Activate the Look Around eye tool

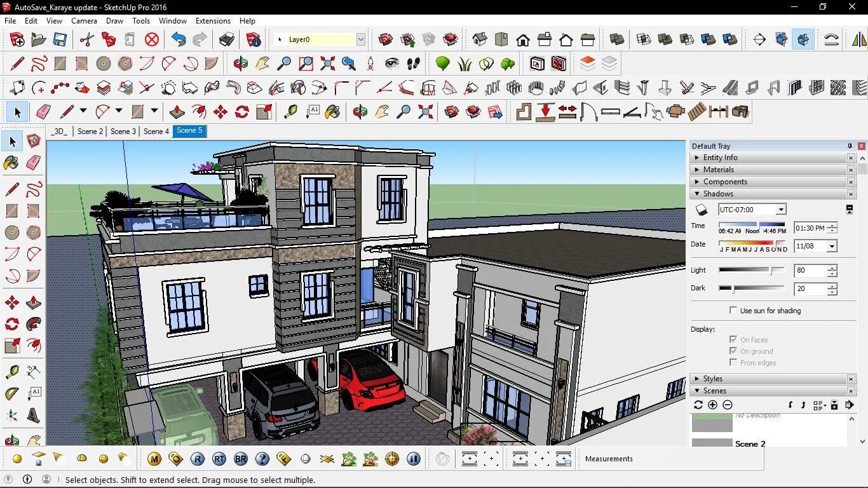[x=392, y=64]
